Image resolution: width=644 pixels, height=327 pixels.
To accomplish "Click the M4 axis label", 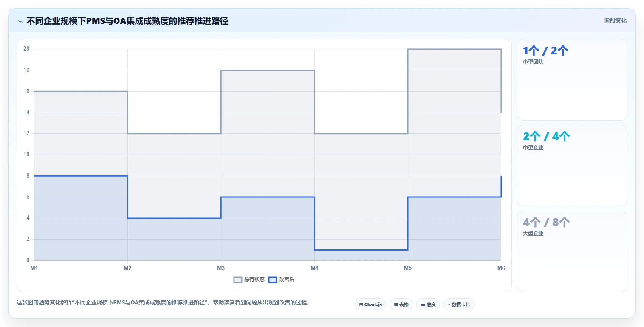I will (x=314, y=268).
